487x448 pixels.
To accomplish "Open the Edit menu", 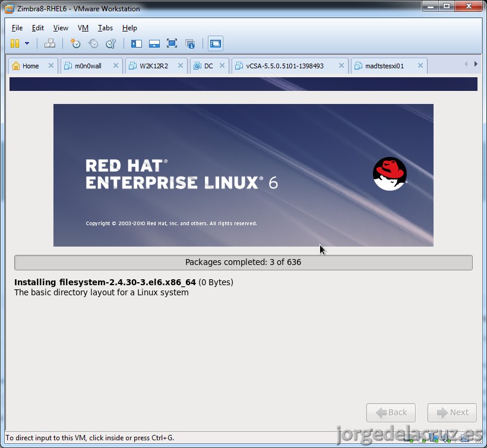I will [38, 28].
